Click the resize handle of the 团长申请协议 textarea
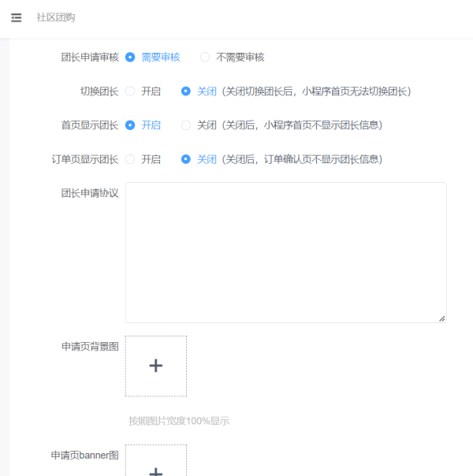The width and height of the screenshot is (473, 476). 441,318
